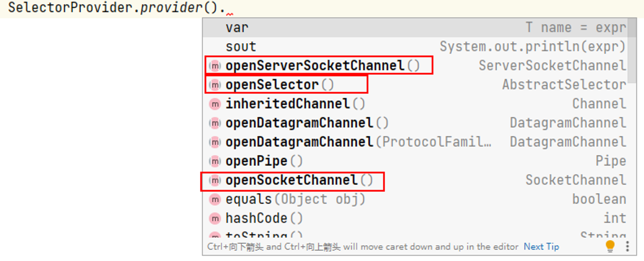The height and width of the screenshot is (261, 644).
Task: Select openDatagramChannel() with no parameters
Action: [415, 123]
